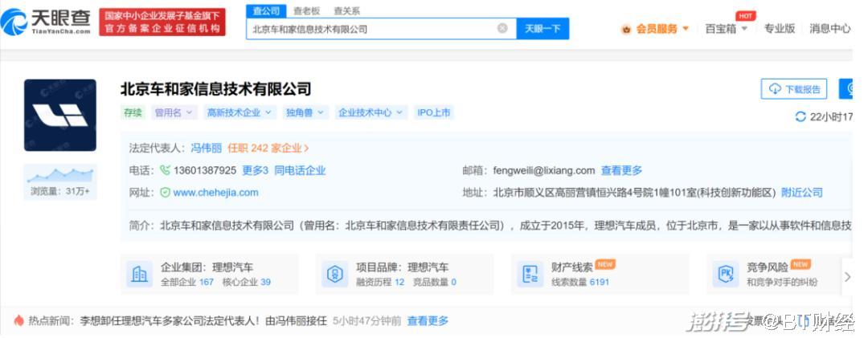Click the 天眼一下 search button
868x338 pixels.
coord(542,29)
